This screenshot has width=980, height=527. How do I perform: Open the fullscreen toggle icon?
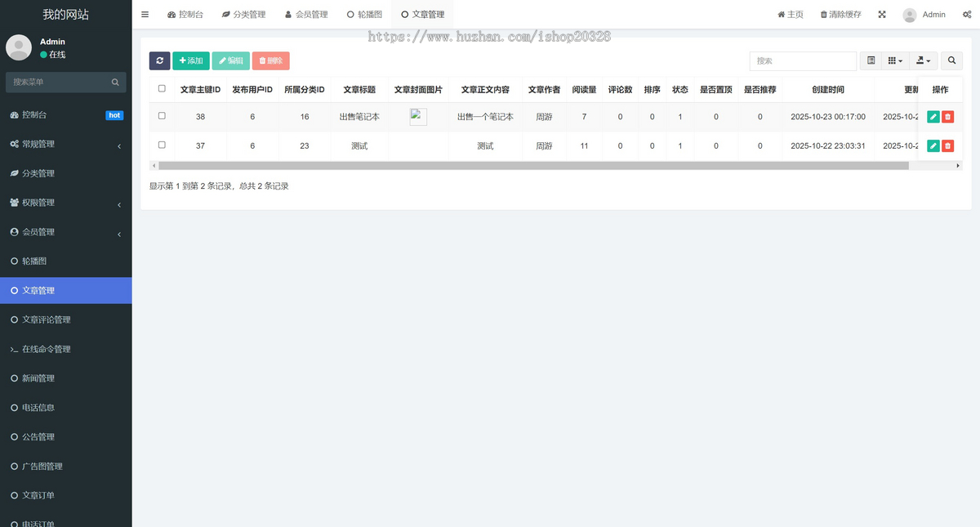coord(882,15)
